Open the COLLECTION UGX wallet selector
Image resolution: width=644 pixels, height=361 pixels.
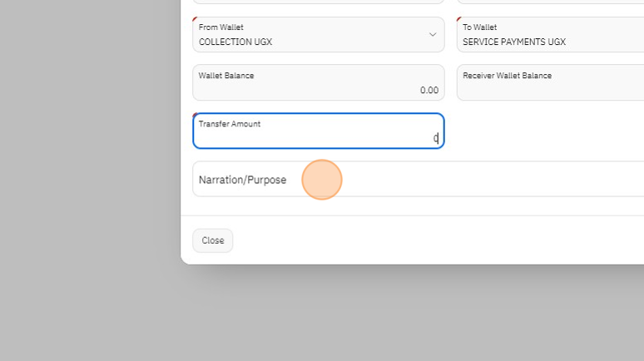[x=308, y=35]
